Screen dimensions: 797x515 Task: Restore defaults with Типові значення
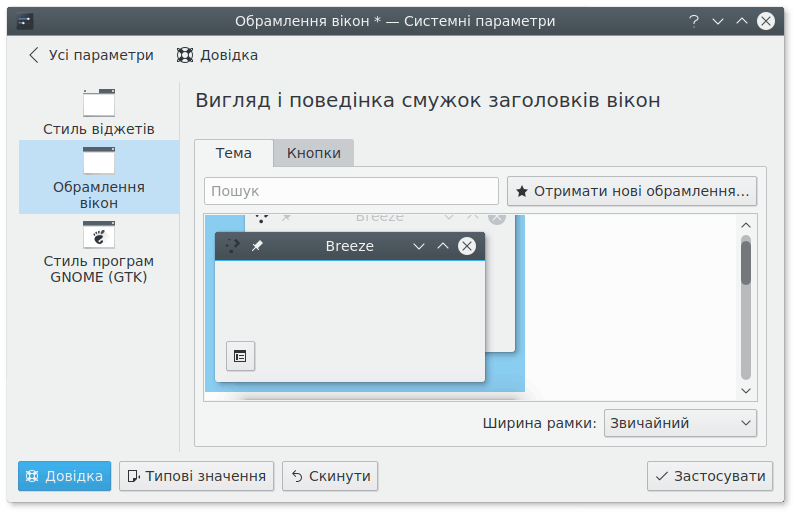tap(197, 476)
